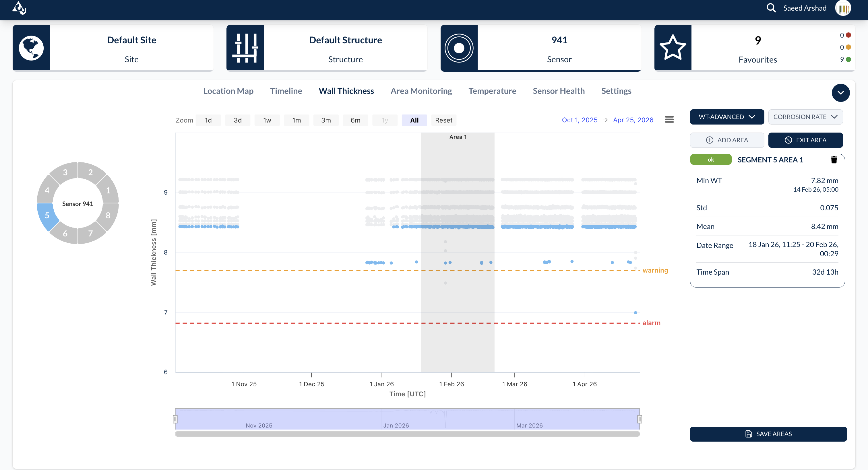The height and width of the screenshot is (470, 868).
Task: Edit start date Oct 1, 2025
Action: (x=580, y=120)
